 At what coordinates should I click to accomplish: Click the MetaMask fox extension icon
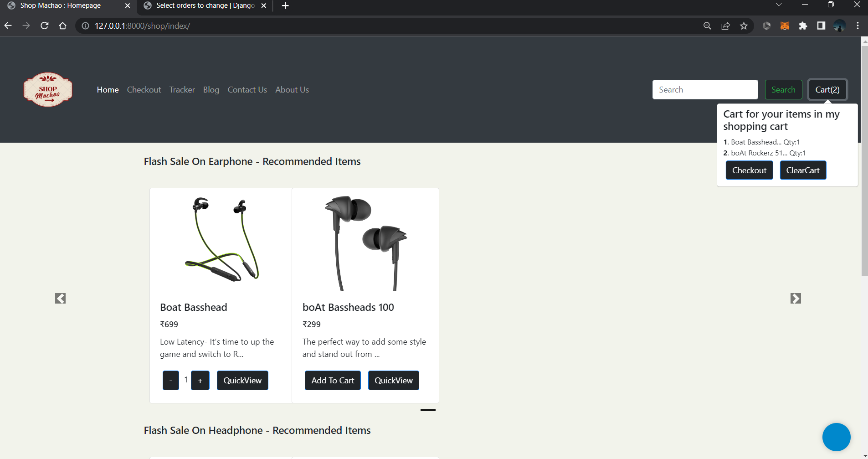point(785,26)
